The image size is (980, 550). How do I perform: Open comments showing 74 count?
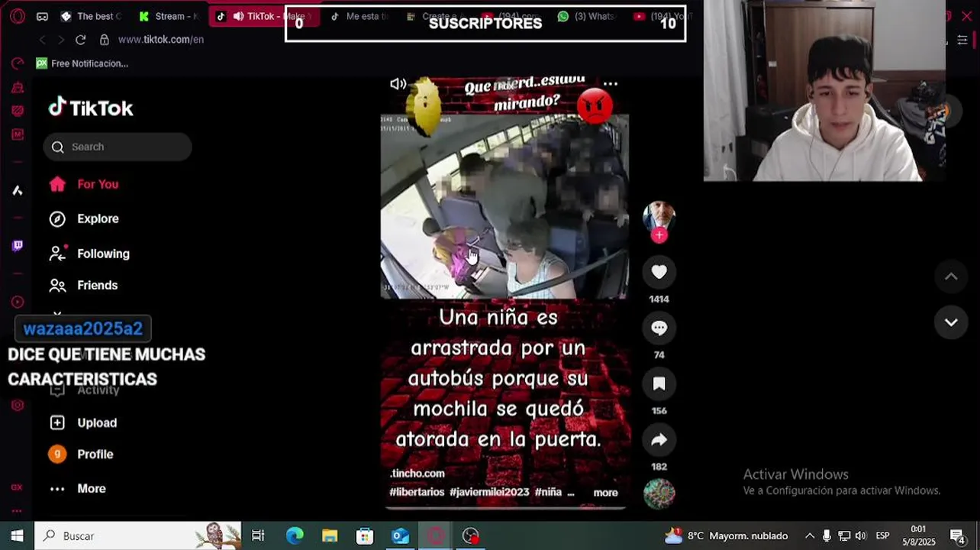click(x=659, y=328)
